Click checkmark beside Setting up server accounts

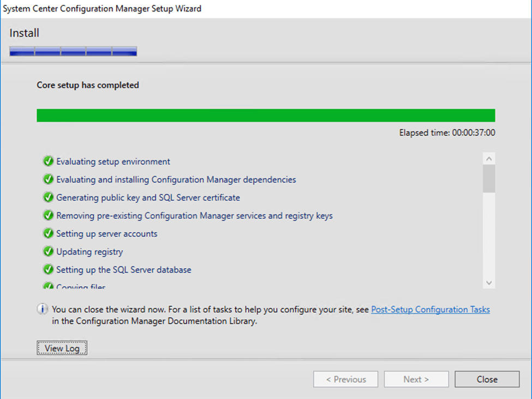(x=48, y=233)
